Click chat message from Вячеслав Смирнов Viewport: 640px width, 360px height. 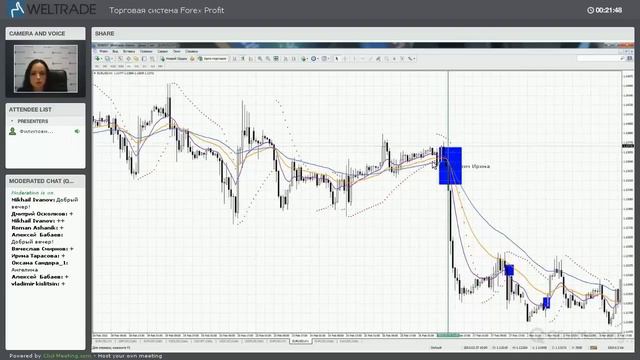click(42, 249)
